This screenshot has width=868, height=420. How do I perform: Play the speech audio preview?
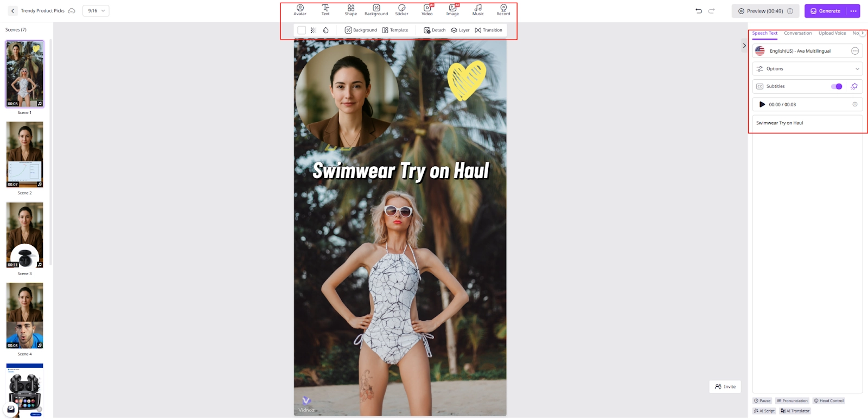click(x=762, y=105)
